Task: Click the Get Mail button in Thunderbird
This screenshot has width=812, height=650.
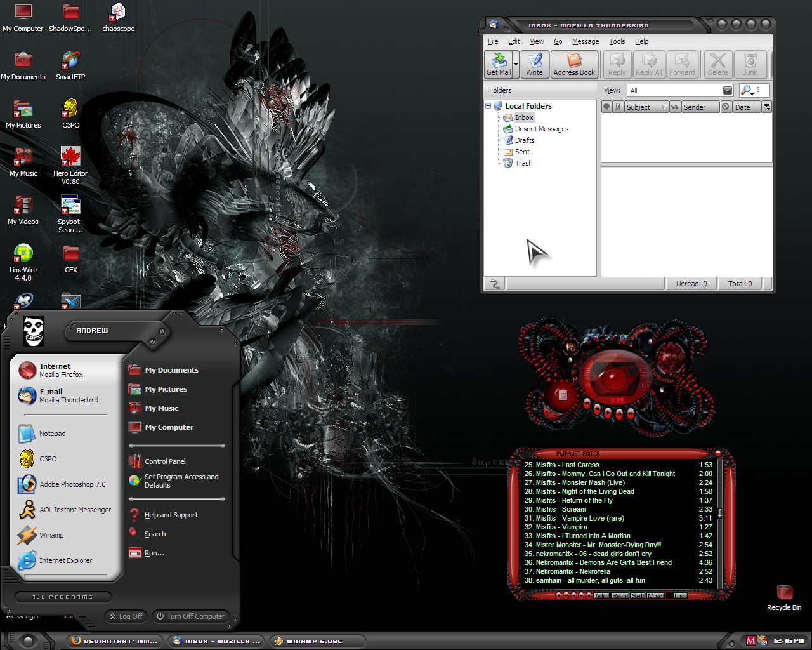Action: click(499, 64)
